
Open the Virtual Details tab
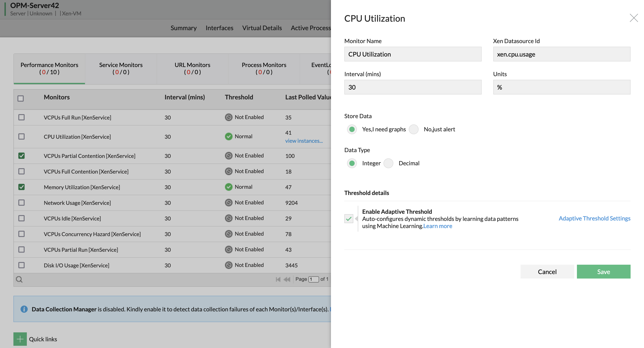point(262,28)
